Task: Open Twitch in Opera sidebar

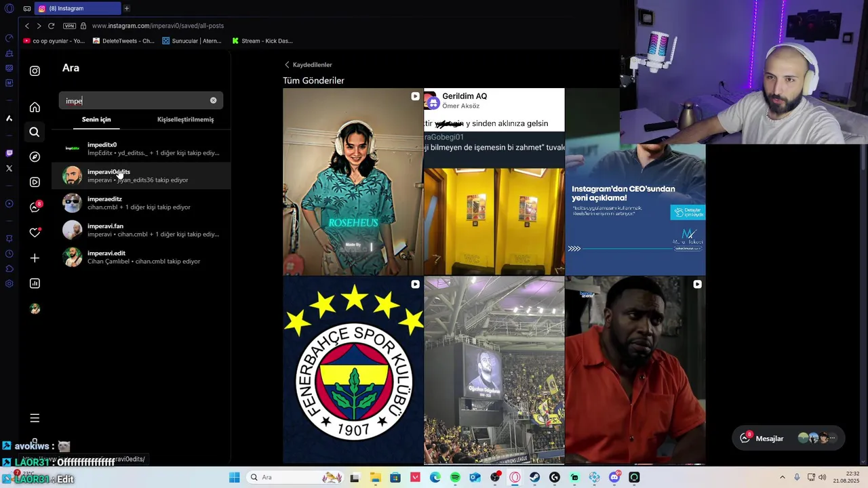Action: (x=9, y=153)
